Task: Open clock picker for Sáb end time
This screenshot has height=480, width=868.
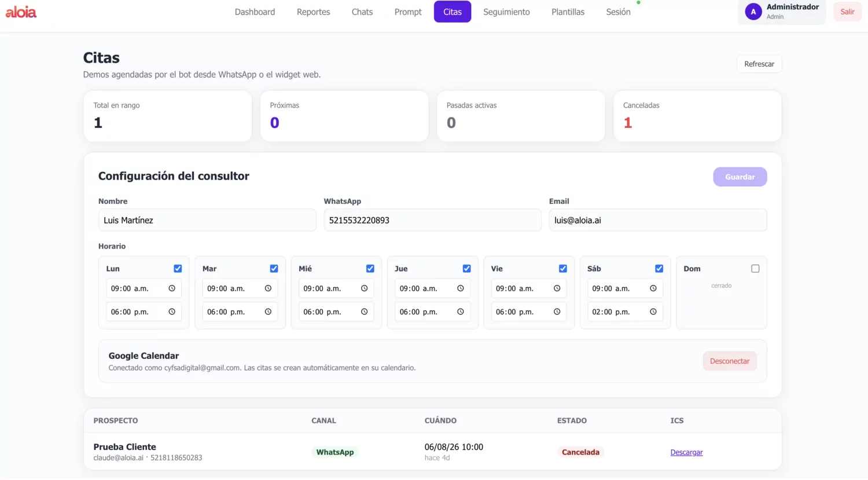Action: pyautogui.click(x=653, y=312)
